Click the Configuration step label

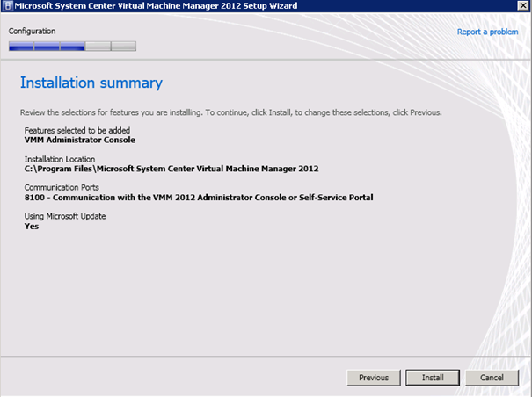coord(32,32)
